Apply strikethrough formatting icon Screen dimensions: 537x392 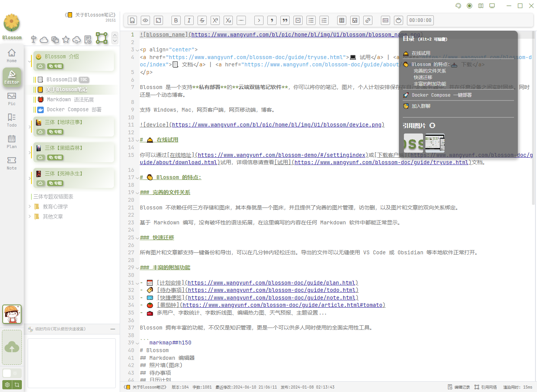click(202, 20)
